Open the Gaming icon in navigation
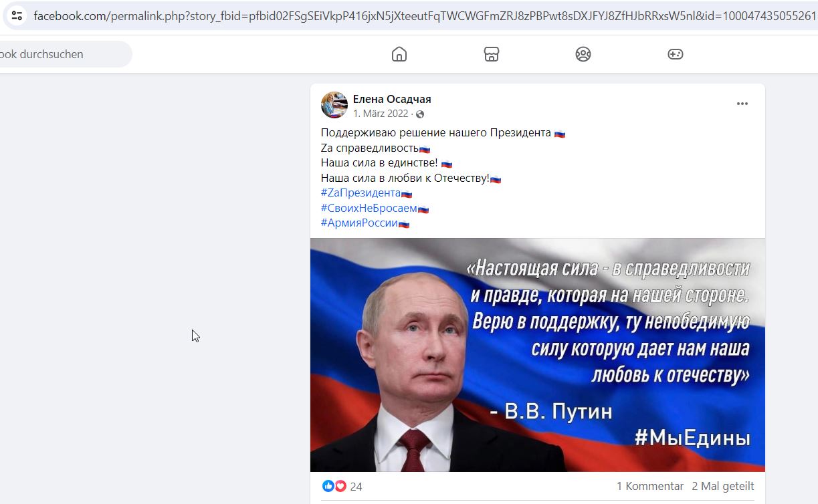The image size is (818, 504). [x=676, y=54]
